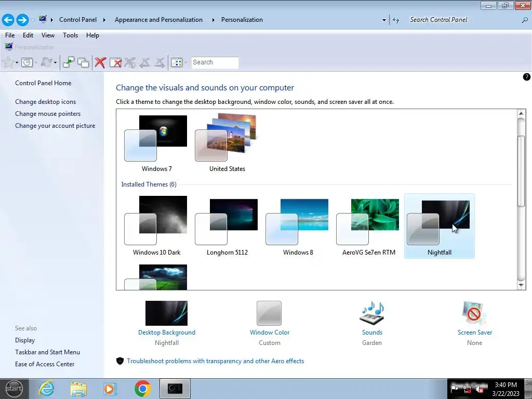
Task: Launch the media player taskbar icon
Action: click(x=110, y=389)
